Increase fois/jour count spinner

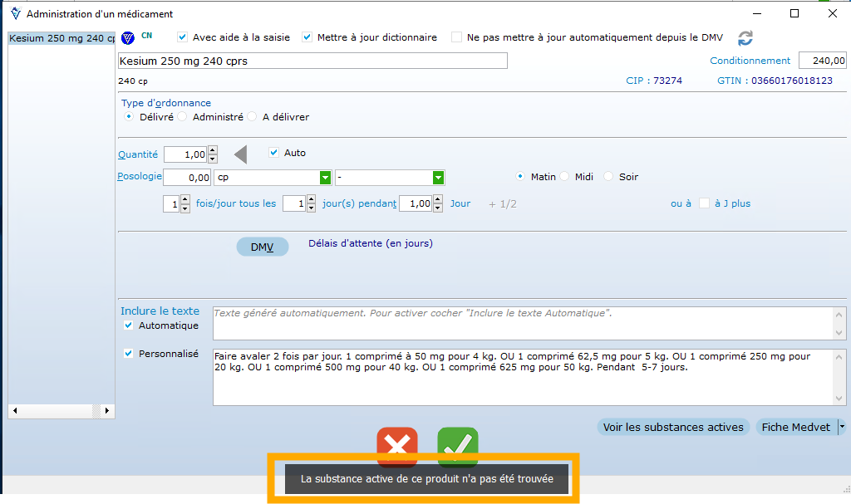(185, 199)
